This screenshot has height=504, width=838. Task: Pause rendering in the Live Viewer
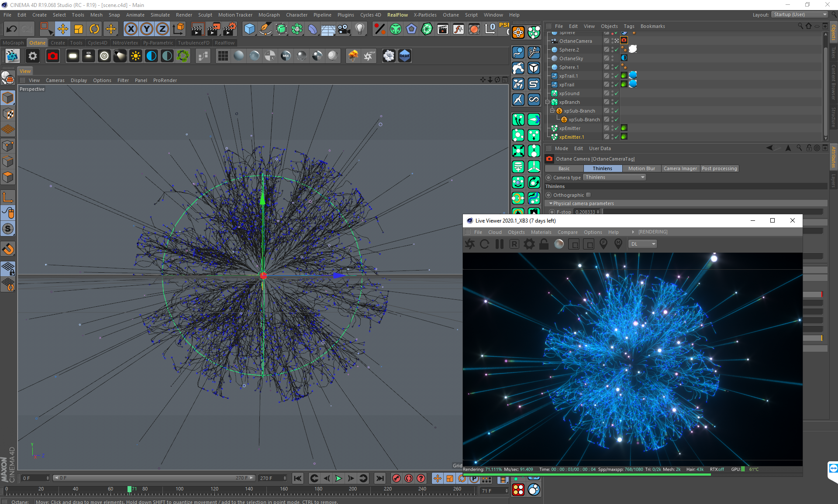[500, 244]
